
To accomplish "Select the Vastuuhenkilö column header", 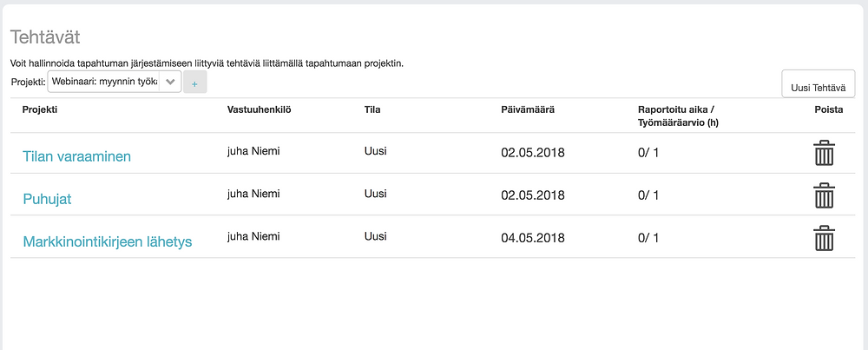I will point(259,109).
